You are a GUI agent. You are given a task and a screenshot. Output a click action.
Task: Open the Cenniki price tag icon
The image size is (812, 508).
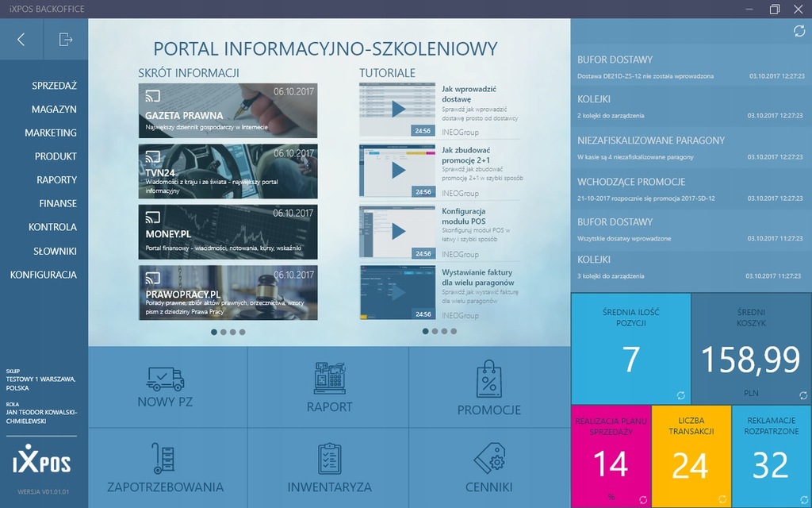coord(488,458)
